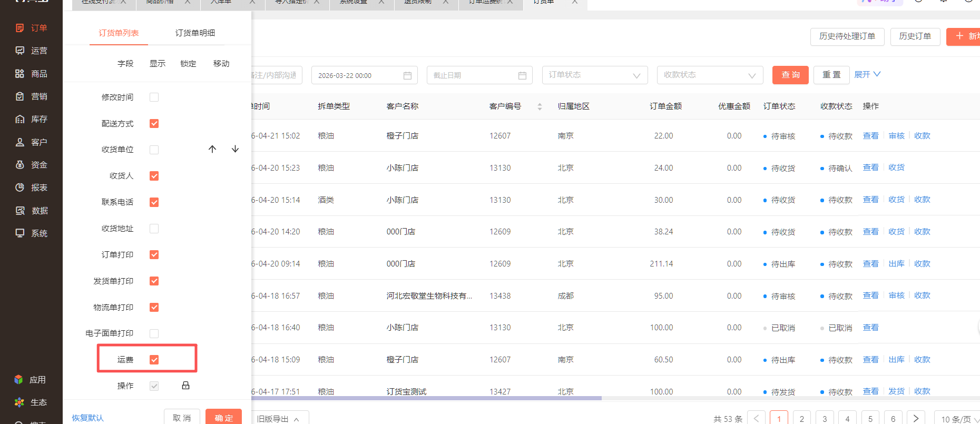Click 审核 for order 橙子门店 22.00
The width and height of the screenshot is (980, 424).
[x=896, y=136]
